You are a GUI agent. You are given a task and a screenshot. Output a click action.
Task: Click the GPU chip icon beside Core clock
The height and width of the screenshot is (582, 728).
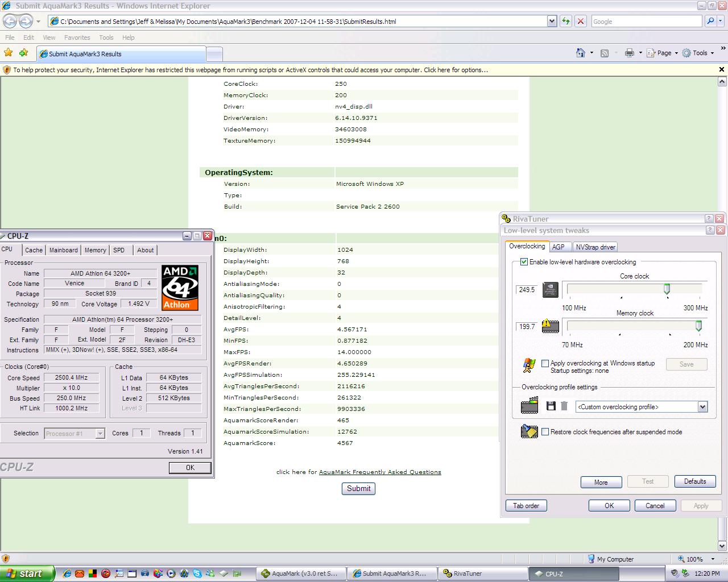(x=550, y=290)
